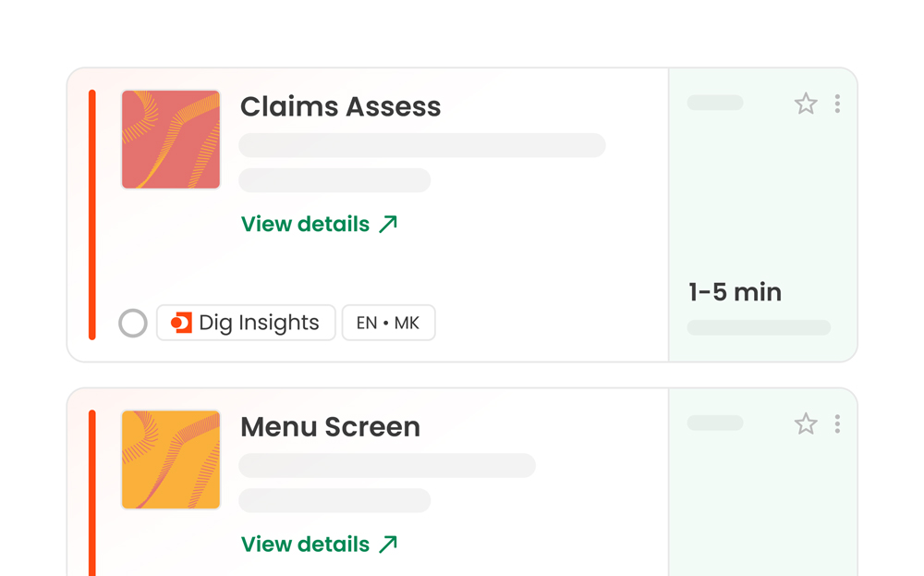Click the 1-5 min duration label
924x576 pixels.
click(x=735, y=293)
